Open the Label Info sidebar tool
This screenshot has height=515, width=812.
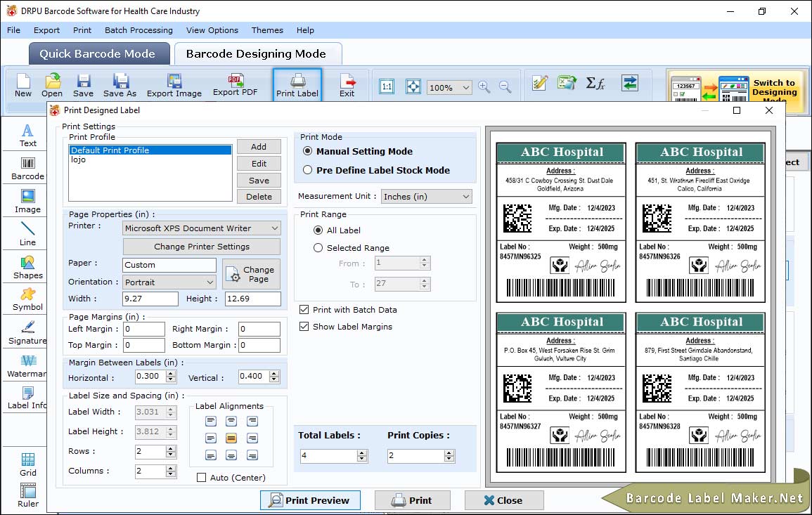point(27,398)
